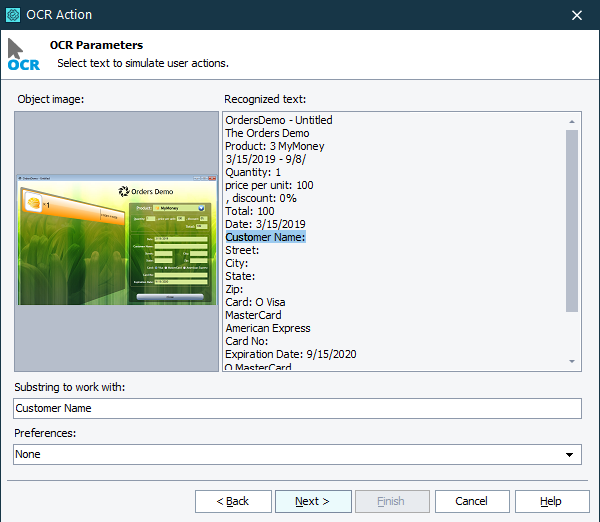Click the Substring to work with field

297,408
